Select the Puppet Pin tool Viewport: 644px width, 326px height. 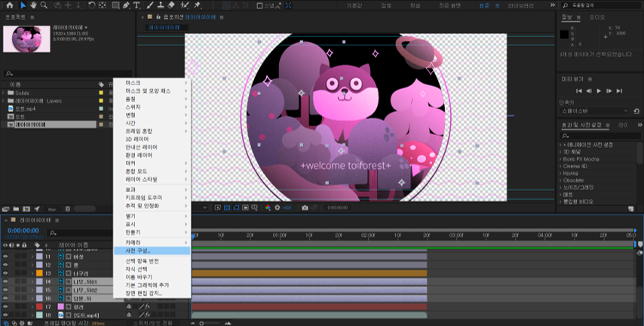(198, 5)
